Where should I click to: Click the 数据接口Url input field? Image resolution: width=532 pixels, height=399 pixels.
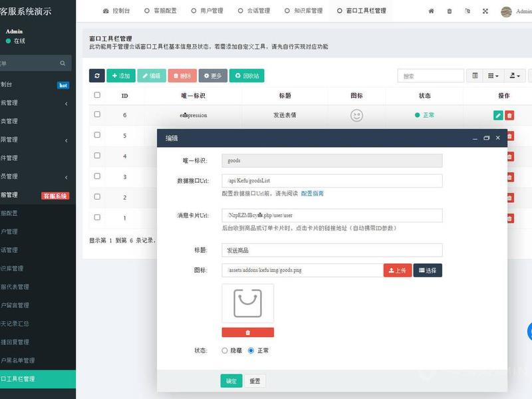coord(332,180)
